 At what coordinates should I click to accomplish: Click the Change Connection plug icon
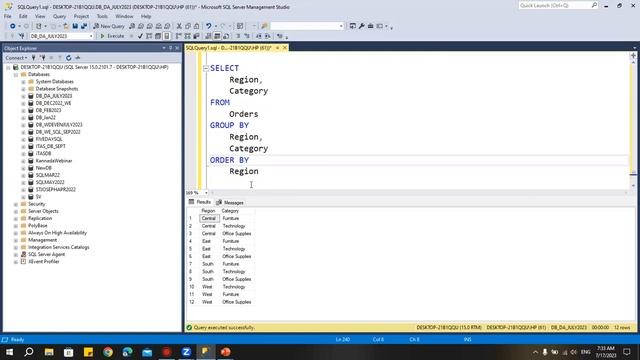click(22, 36)
